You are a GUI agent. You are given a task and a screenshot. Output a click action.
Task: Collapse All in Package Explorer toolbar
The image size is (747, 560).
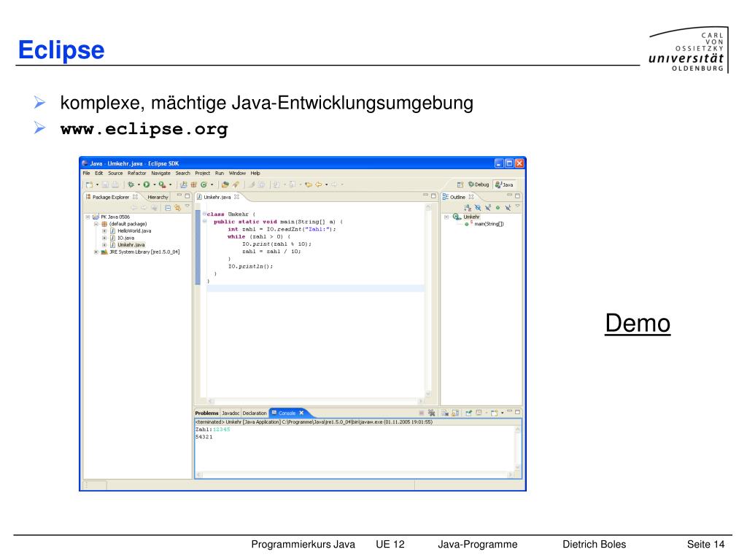[168, 208]
